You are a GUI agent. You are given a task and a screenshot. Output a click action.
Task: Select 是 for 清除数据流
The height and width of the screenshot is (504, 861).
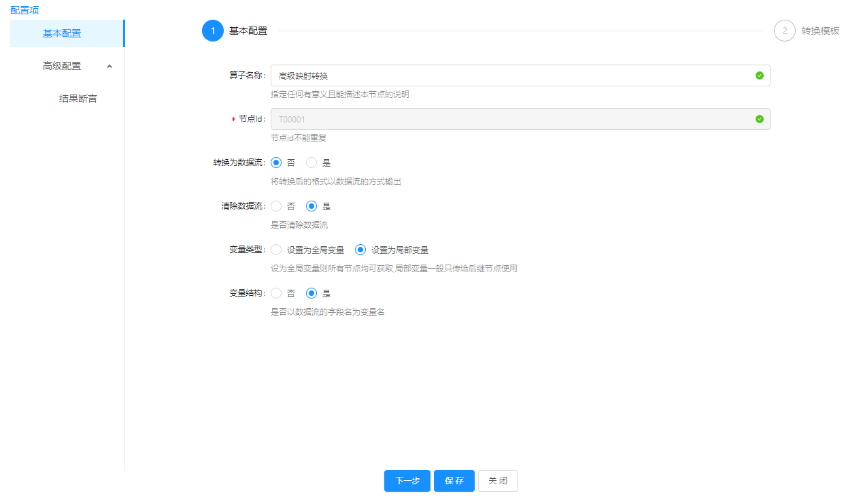311,206
